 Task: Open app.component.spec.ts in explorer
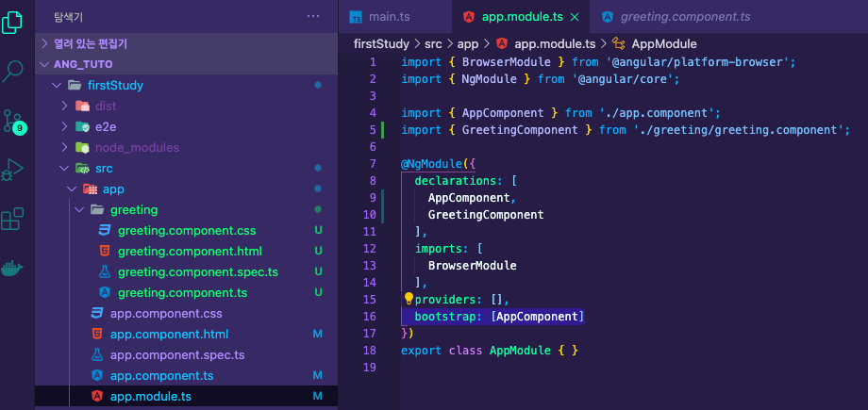pos(187,354)
